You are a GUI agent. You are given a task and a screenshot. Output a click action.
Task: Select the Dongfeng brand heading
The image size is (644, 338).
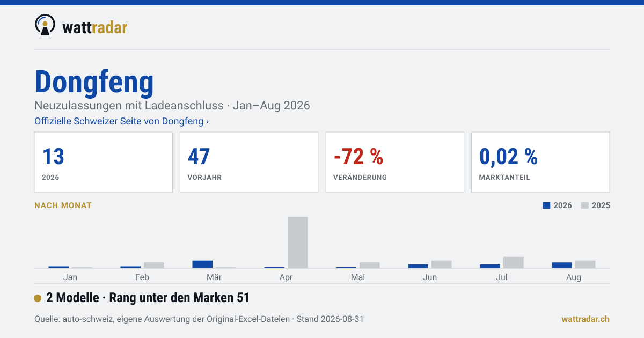coord(94,82)
